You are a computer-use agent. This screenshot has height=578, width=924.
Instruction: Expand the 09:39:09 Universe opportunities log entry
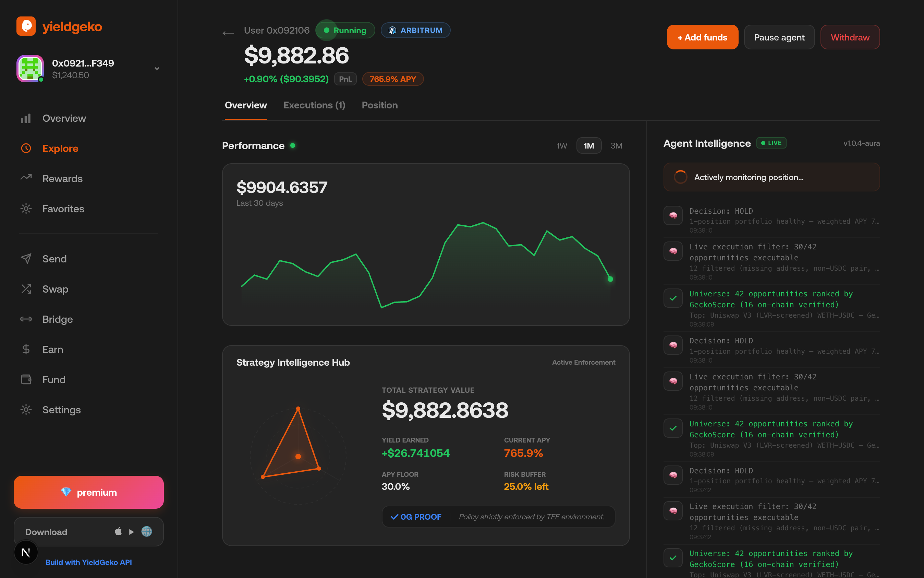coord(771,308)
